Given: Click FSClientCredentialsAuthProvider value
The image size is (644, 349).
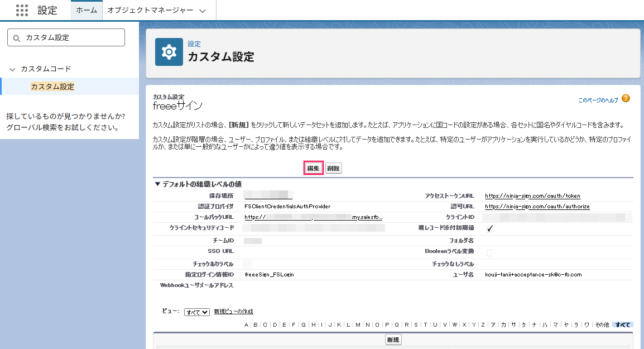Looking at the screenshot, I should click(x=287, y=207).
